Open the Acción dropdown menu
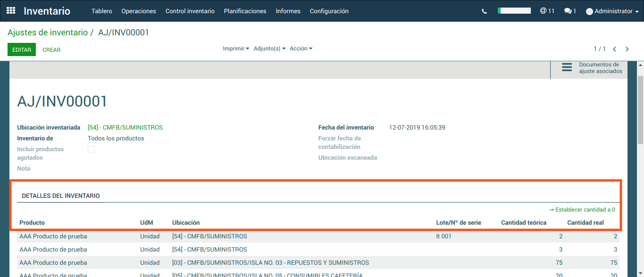Screen dimensions: 644x277 coord(301,49)
